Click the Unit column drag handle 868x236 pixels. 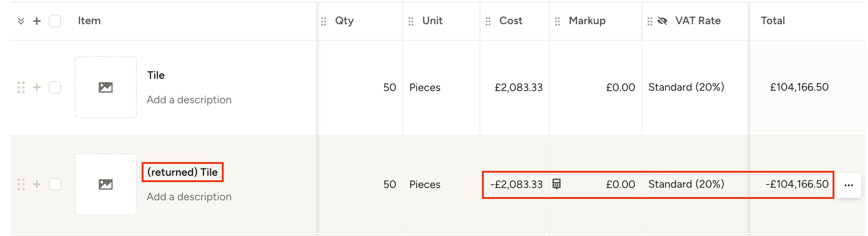411,21
